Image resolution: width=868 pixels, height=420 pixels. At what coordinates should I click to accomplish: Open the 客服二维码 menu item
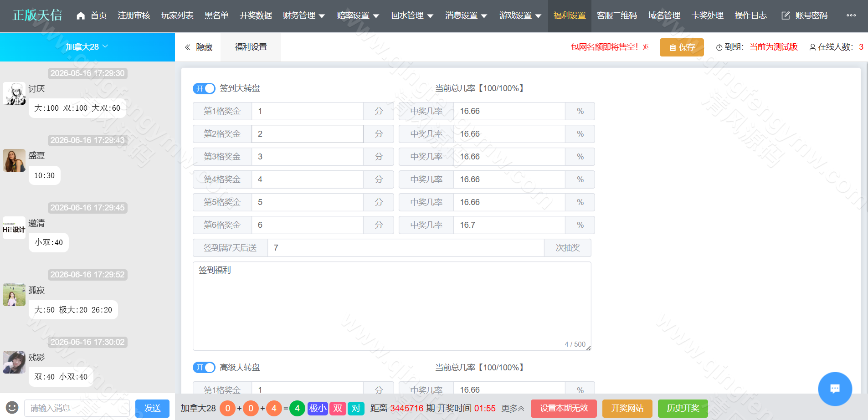617,15
